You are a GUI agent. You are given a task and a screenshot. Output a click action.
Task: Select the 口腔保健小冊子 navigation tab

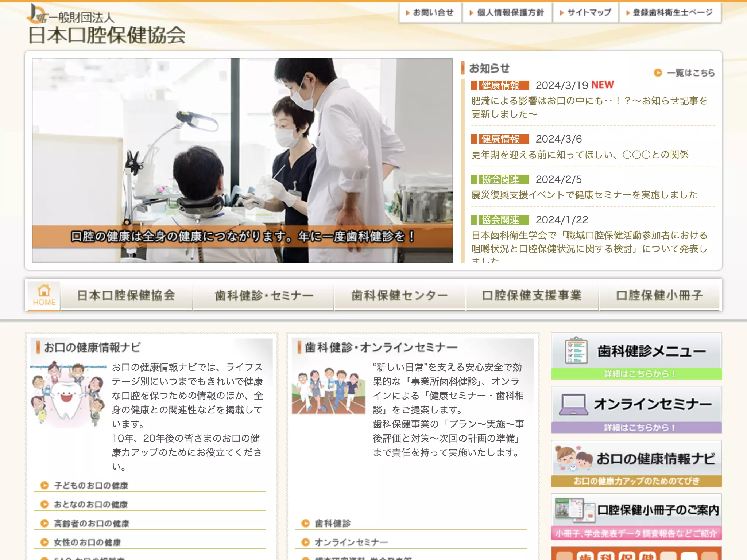point(659,295)
